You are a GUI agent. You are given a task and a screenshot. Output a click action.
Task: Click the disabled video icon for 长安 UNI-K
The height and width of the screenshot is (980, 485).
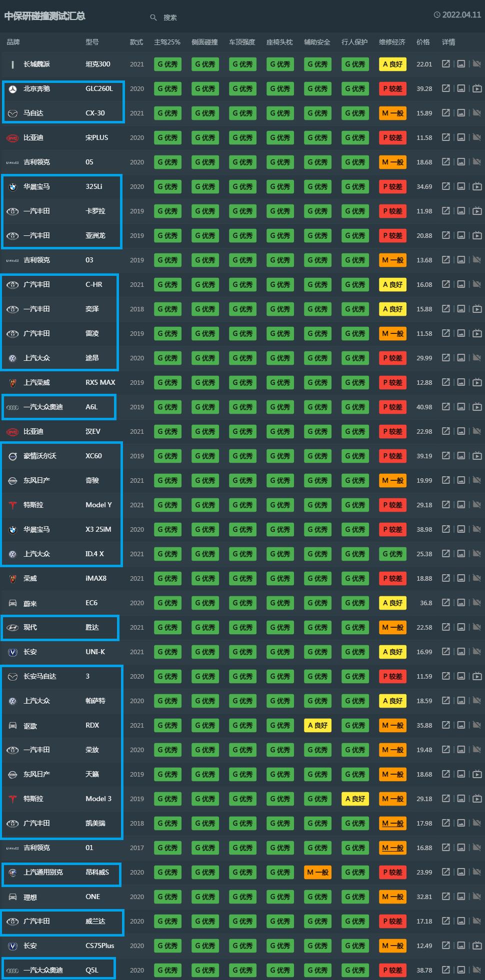(x=477, y=652)
